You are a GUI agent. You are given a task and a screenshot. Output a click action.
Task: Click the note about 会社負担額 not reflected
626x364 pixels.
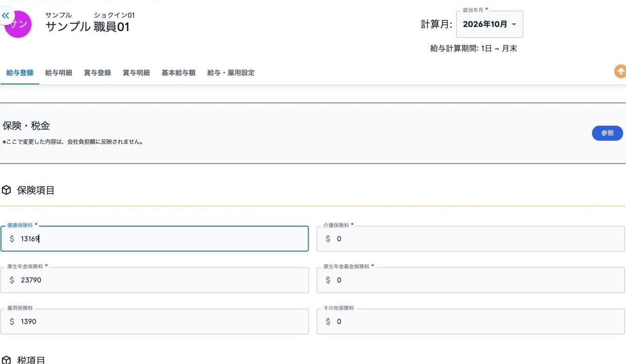72,142
